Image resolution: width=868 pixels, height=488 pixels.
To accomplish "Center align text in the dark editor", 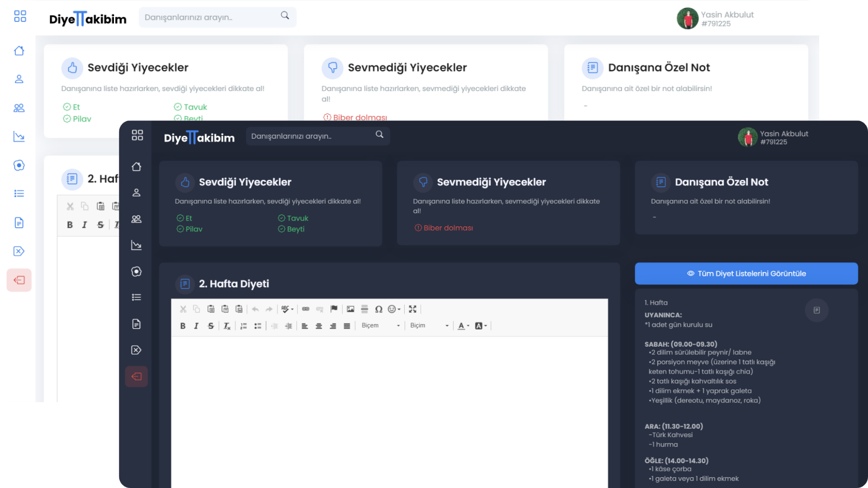I will 319,326.
